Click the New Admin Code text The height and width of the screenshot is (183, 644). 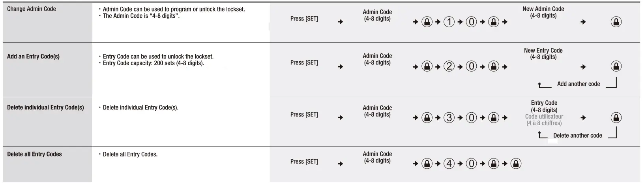543,9
